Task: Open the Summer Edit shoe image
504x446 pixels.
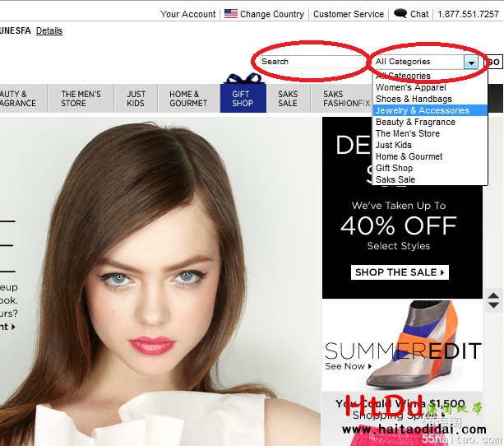Action: 402,345
